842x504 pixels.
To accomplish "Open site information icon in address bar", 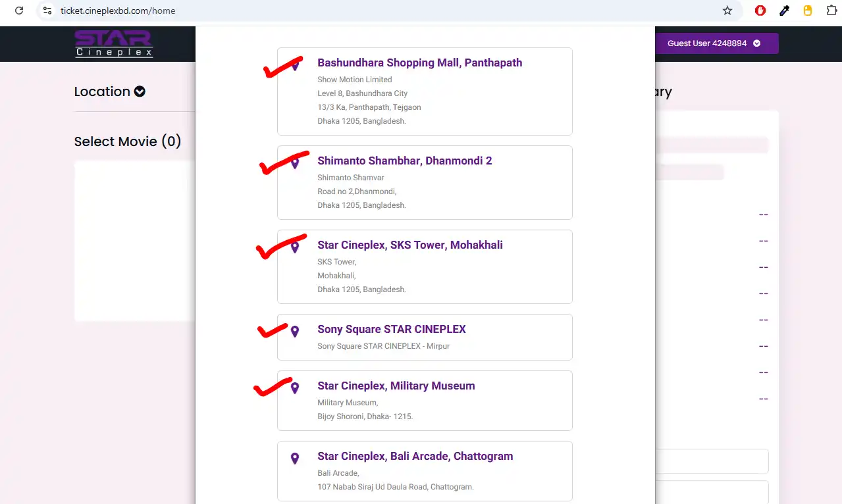I will (x=47, y=11).
